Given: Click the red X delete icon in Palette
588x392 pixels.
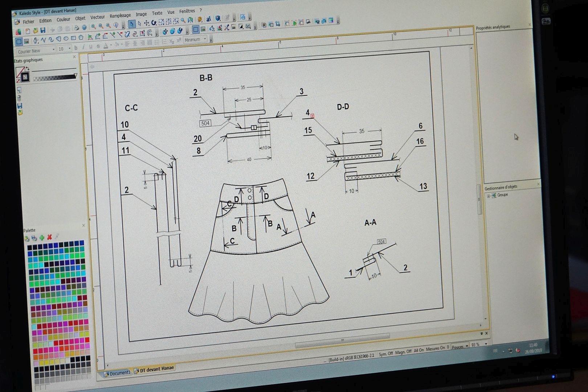Looking at the screenshot, I should [x=49, y=237].
